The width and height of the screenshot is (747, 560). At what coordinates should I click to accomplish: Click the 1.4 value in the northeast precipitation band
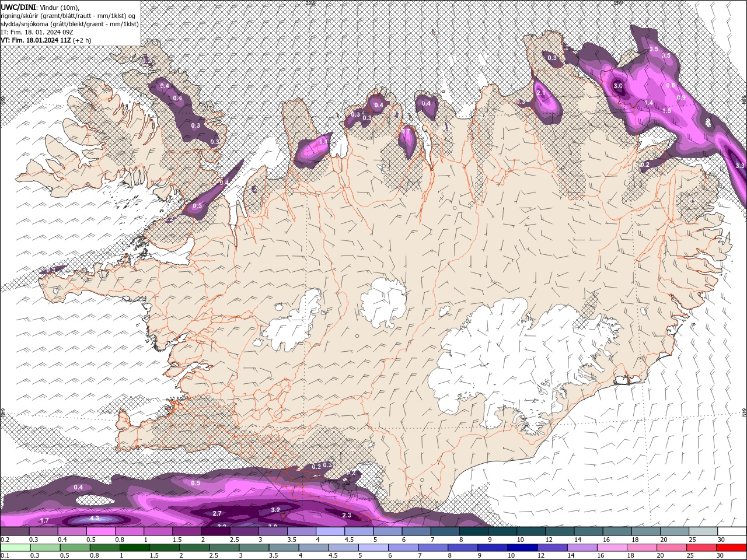point(648,103)
